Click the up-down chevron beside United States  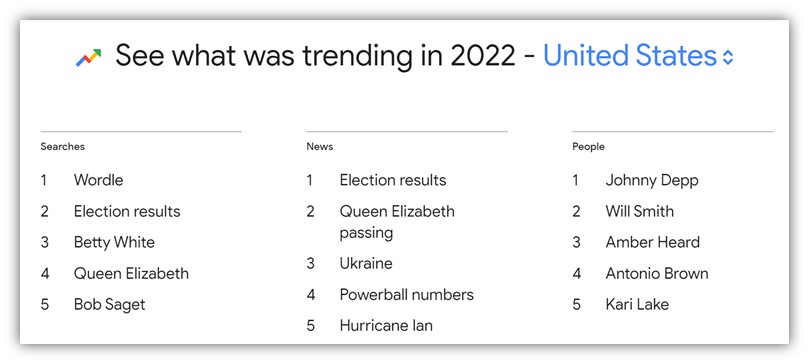coord(727,57)
